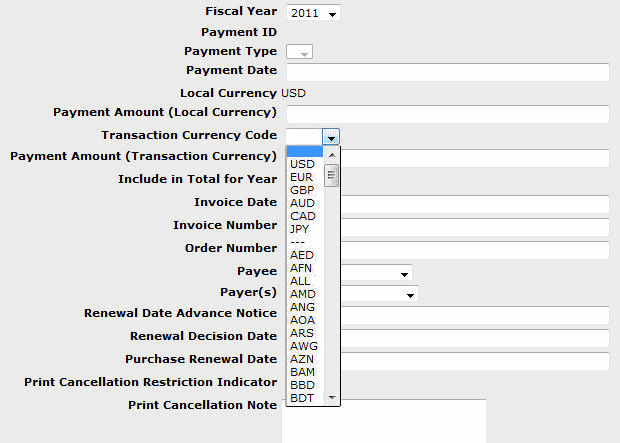Collapse the Transaction Currency Code dropdown arrow
620x443 pixels.
332,137
